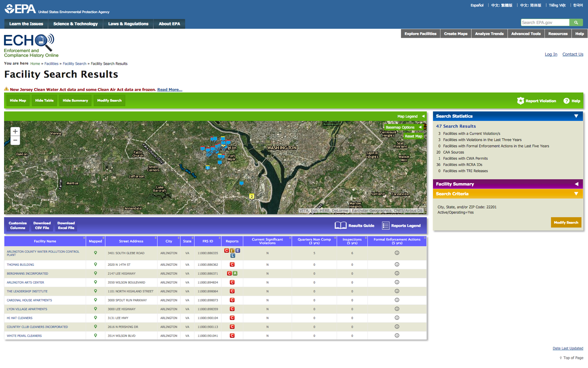Image resolution: width=588 pixels, height=368 pixels.
Task: Toggle the Hide Summary button
Action: click(x=75, y=100)
